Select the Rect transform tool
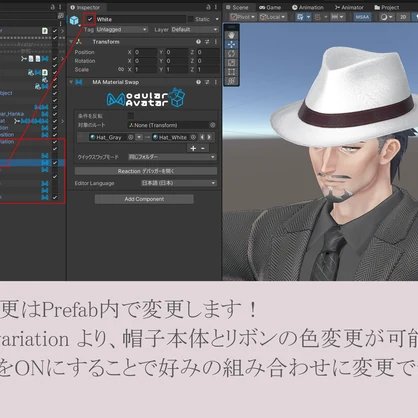This screenshot has width=418, height=418. (x=231, y=71)
